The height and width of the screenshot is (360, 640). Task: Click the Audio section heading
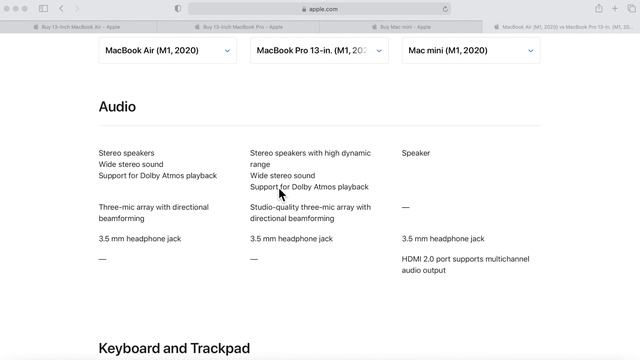117,107
